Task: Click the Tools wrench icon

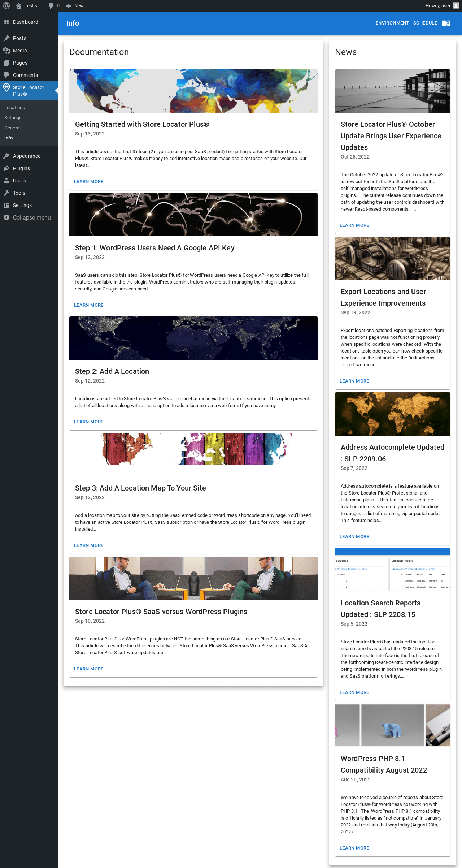Action: pos(6,193)
